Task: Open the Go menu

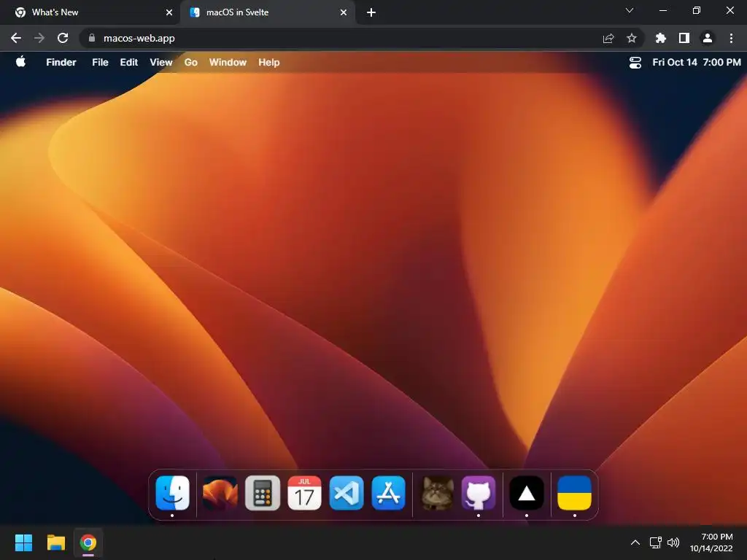Action: point(190,63)
